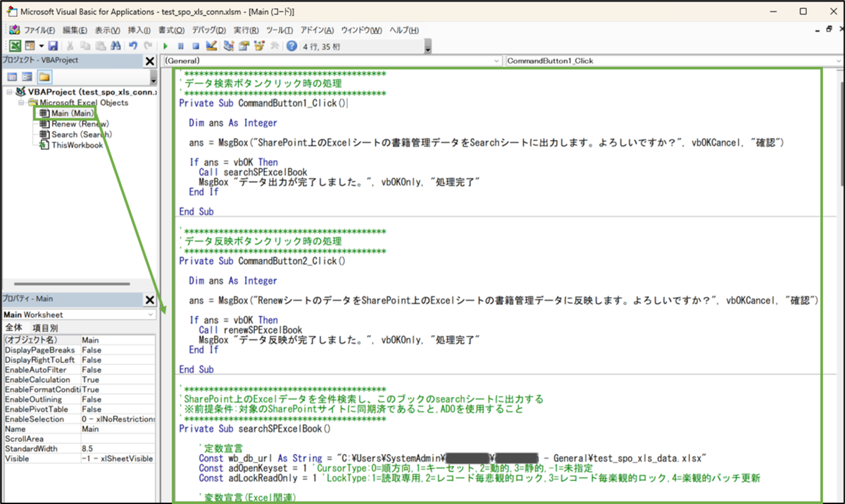845x504 pixels.
Task: Click the Private Sub searchSPExcelBook() code line
Action: tap(255, 428)
